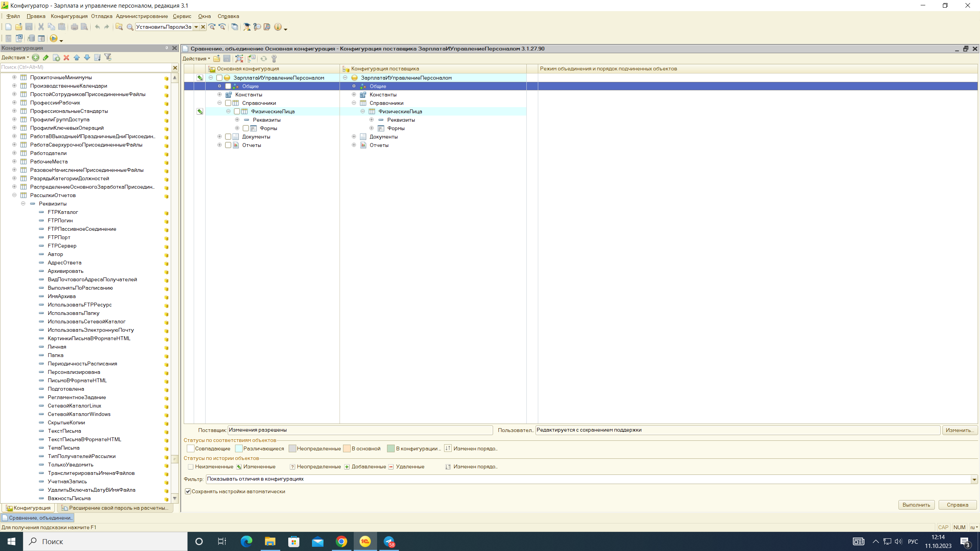
Task: Click the Open file toolbar icon
Action: pyautogui.click(x=18, y=27)
